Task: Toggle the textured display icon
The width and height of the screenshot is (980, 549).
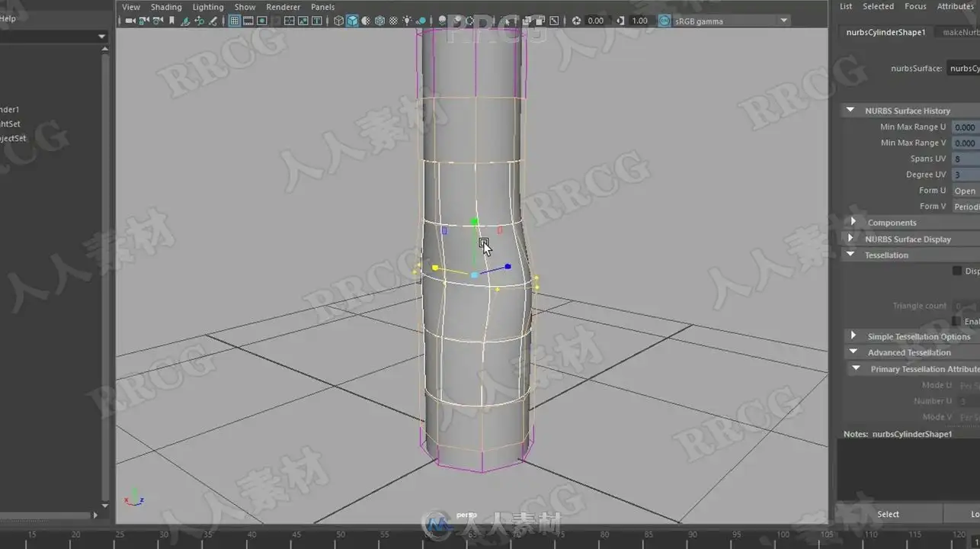Action: [395, 21]
